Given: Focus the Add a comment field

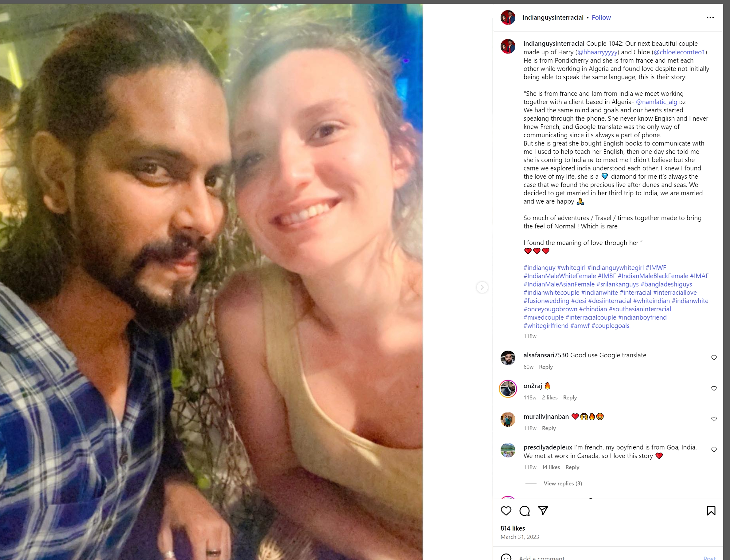Looking at the screenshot, I should [x=607, y=557].
